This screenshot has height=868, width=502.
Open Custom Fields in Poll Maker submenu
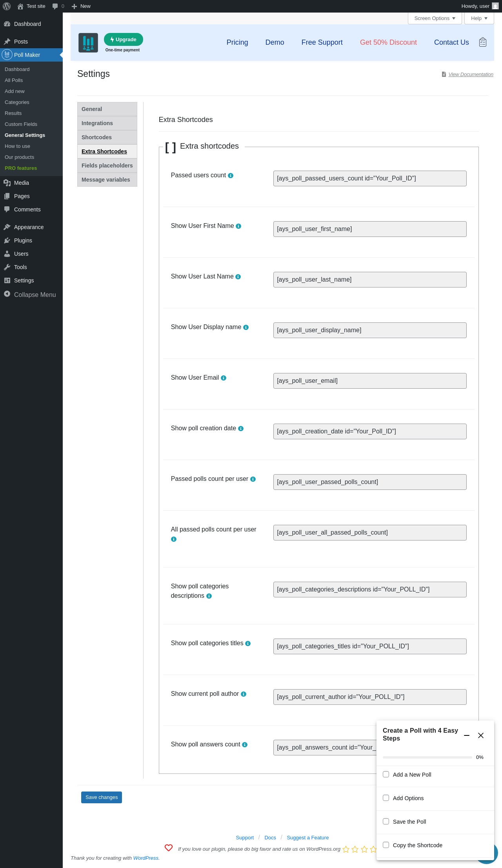click(21, 124)
